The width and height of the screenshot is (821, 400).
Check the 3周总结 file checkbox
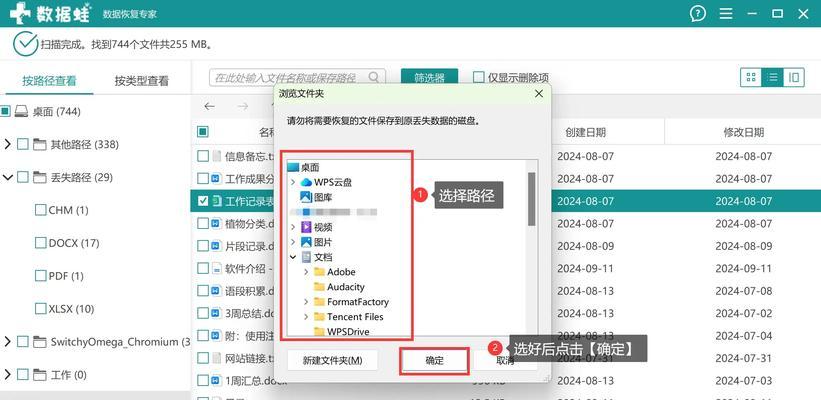tap(203, 313)
